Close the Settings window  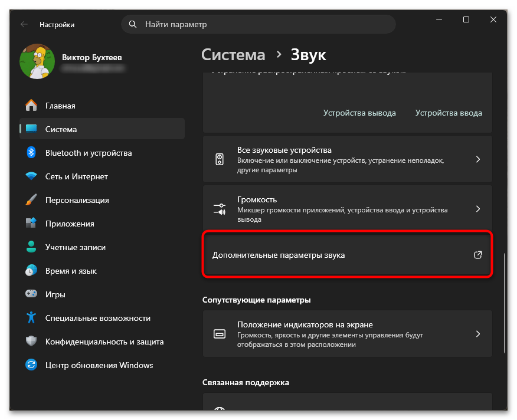tap(493, 19)
